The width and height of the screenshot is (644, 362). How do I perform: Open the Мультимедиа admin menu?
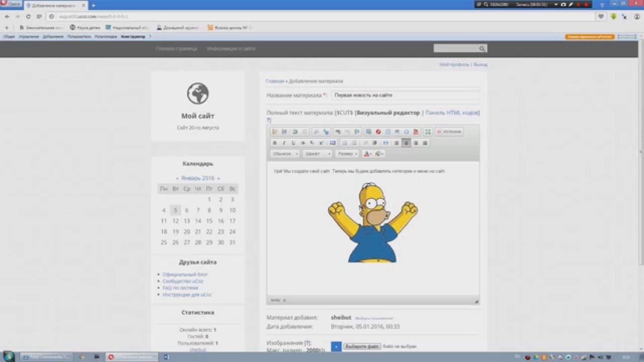point(106,37)
